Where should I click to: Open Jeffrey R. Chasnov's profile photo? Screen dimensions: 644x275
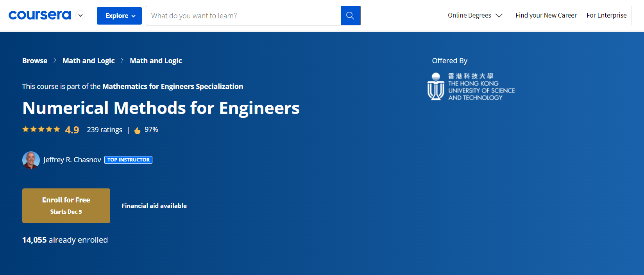coord(31,160)
